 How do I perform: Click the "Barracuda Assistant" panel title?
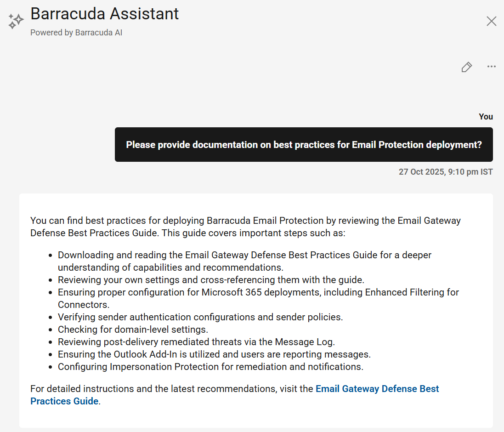(105, 14)
